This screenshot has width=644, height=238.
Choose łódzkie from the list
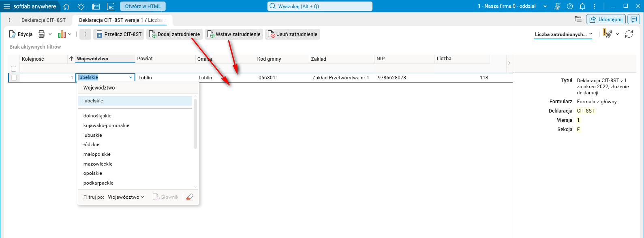[135, 144]
